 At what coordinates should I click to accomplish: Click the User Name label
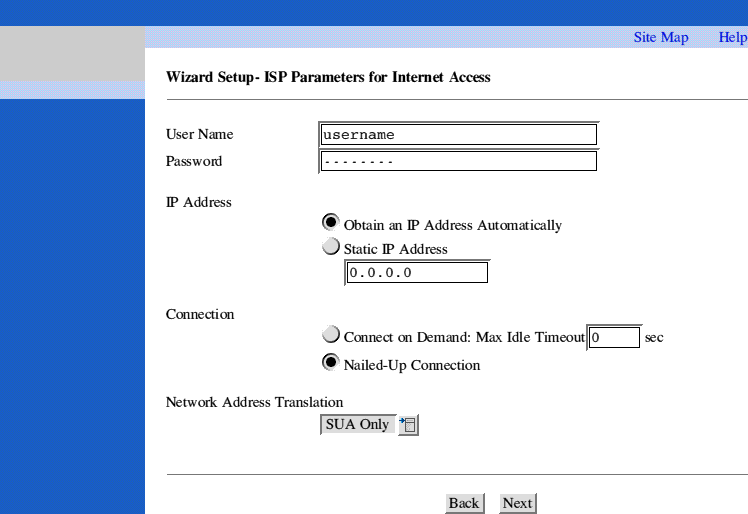tap(199, 135)
